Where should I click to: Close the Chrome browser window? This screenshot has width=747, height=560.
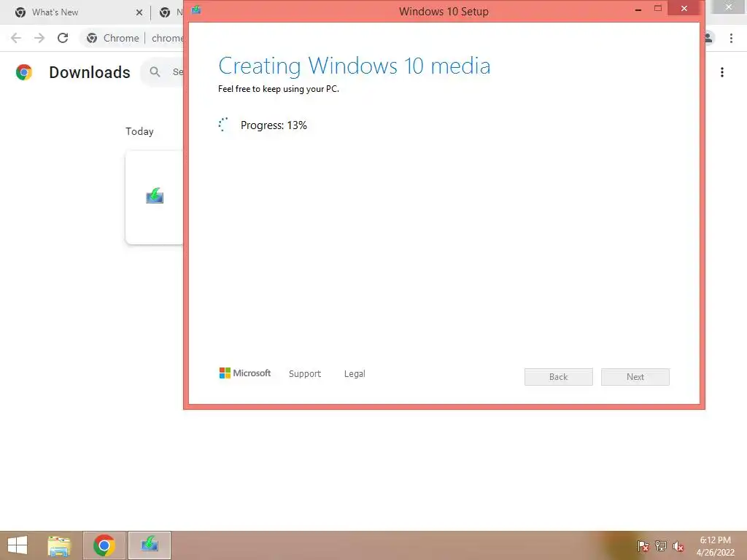(729, 7)
